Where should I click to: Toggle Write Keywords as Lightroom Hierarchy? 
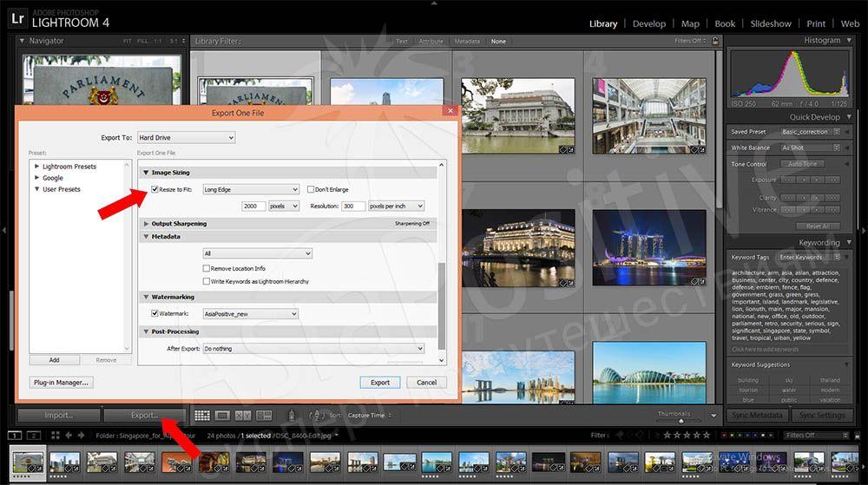click(206, 281)
